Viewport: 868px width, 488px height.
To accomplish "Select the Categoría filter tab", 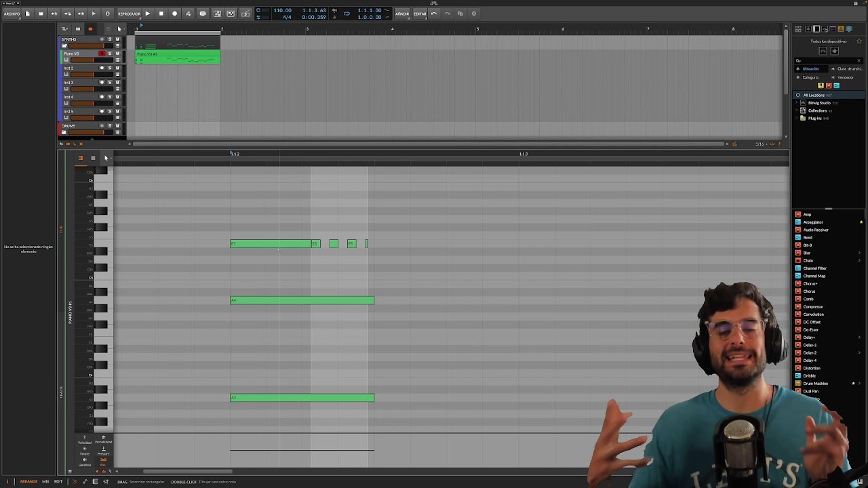I will (x=810, y=77).
